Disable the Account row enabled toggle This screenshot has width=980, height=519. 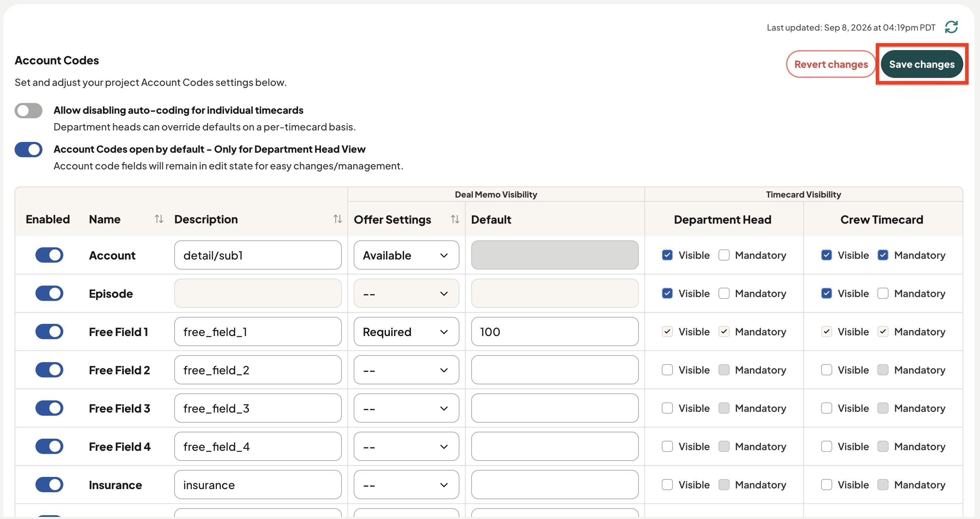click(x=49, y=255)
